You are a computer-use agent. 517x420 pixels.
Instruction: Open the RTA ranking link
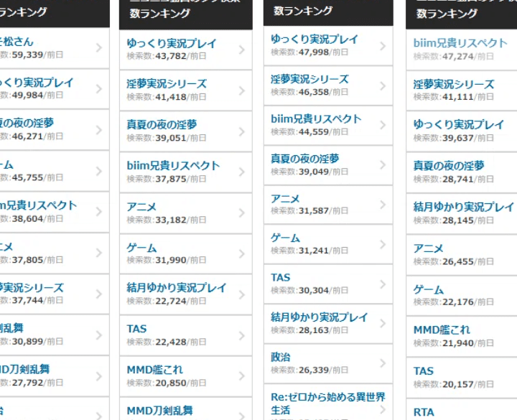(x=424, y=412)
